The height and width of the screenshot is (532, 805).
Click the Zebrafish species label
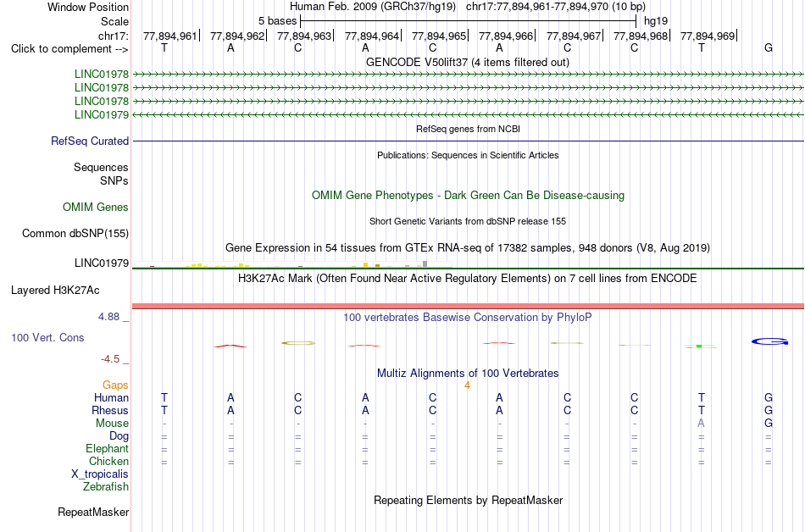(106, 486)
